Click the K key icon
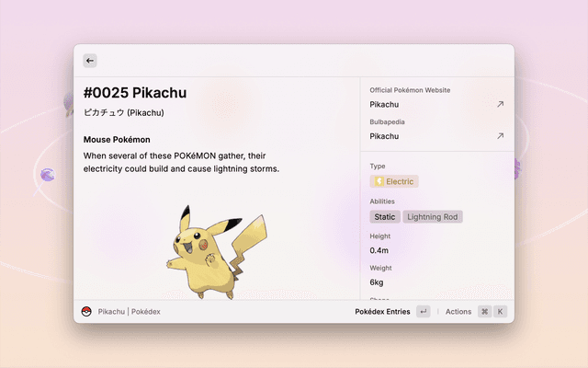Image resolution: width=588 pixels, height=368 pixels. point(501,312)
